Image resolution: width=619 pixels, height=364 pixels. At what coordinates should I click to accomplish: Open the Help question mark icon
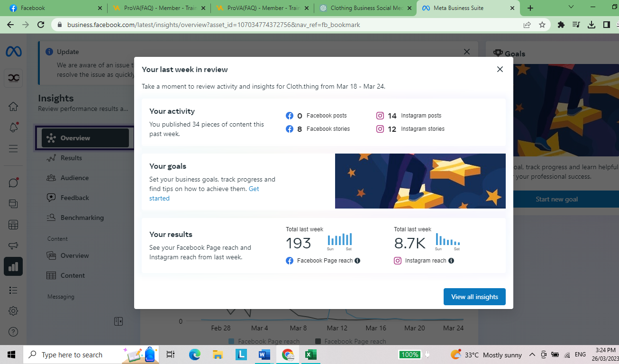click(x=13, y=332)
